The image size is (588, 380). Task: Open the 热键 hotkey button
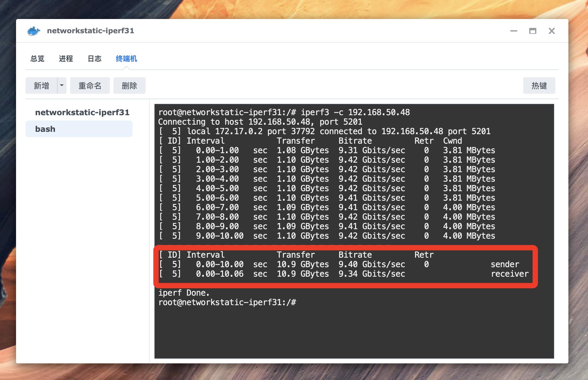click(x=539, y=85)
